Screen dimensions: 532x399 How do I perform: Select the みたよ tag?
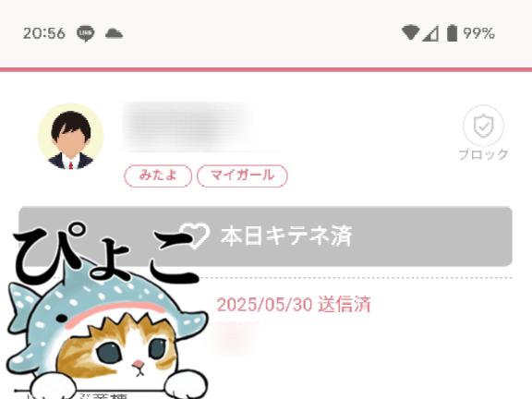(158, 175)
